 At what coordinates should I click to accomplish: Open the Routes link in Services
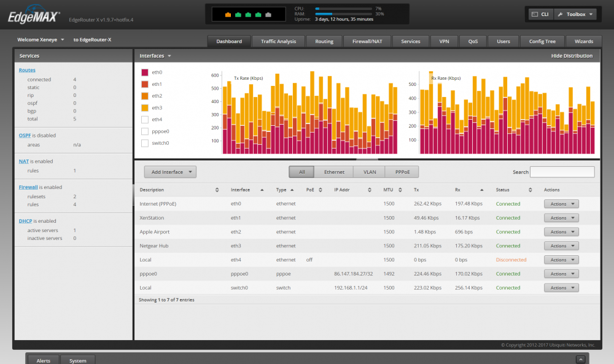27,70
